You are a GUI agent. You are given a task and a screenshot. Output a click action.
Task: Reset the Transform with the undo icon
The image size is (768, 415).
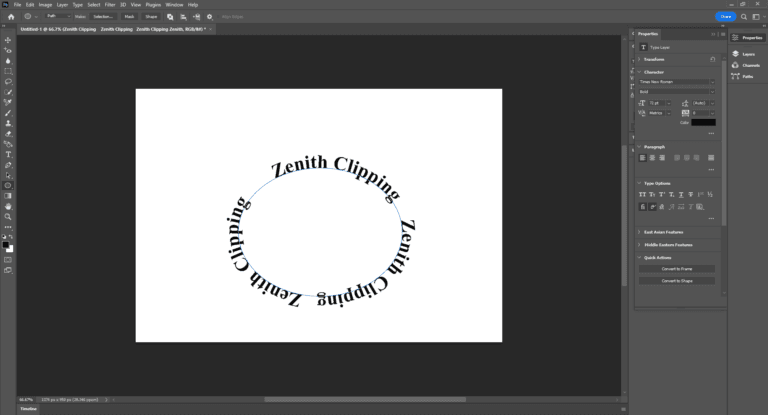click(x=713, y=59)
